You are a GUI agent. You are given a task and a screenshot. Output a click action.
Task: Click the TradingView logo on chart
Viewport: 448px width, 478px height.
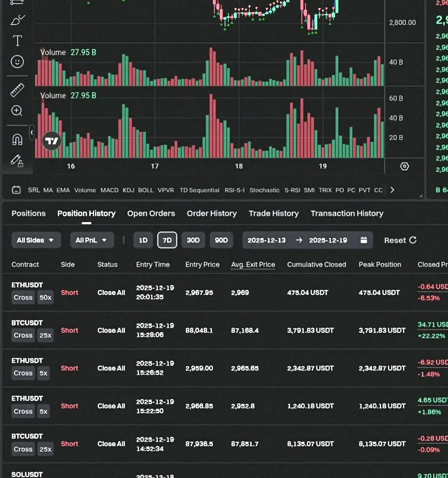51,141
